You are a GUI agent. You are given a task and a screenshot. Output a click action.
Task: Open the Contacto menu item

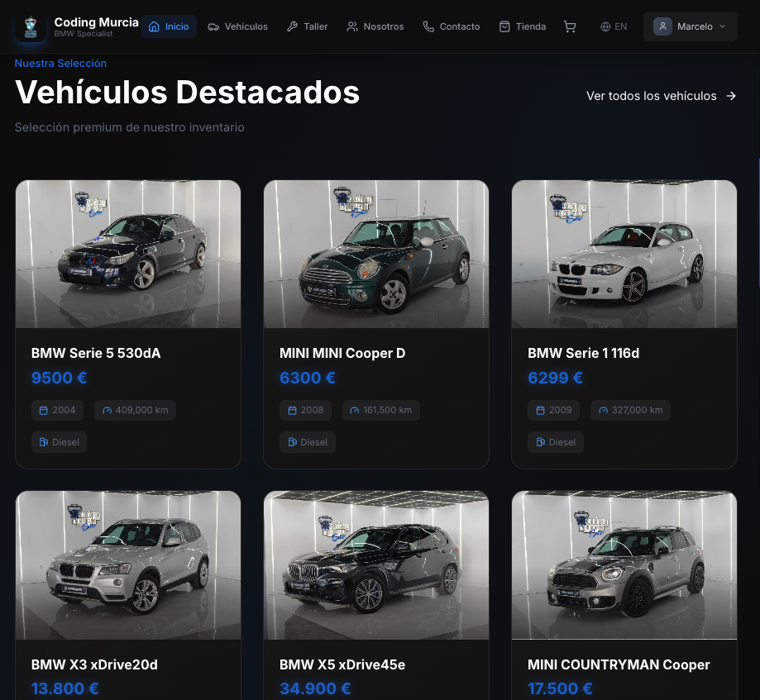click(x=452, y=26)
